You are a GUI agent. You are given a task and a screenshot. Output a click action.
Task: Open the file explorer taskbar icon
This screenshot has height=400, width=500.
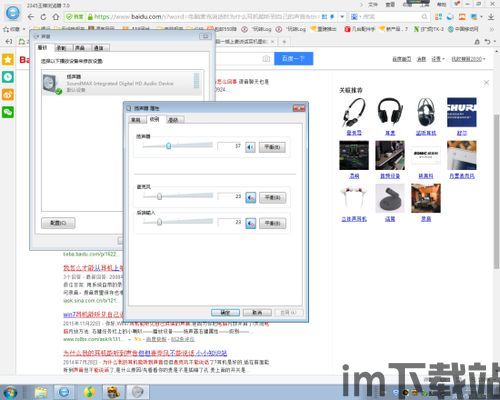click(41, 392)
